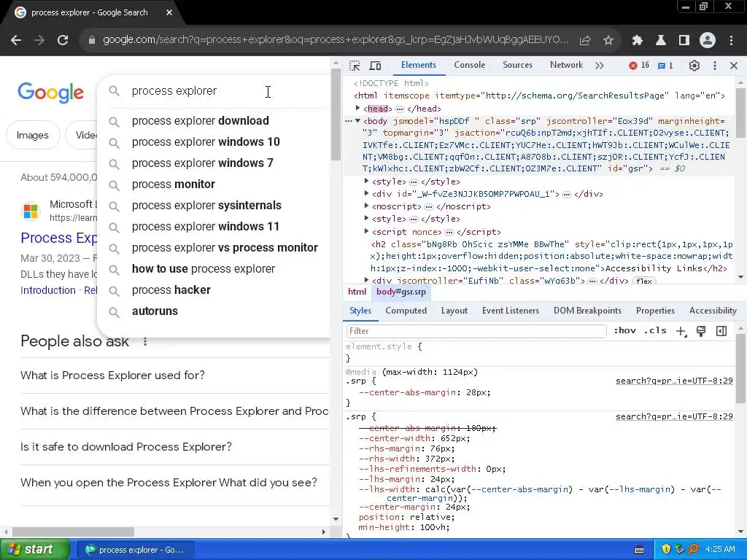The height and width of the screenshot is (560, 747).
Task: Toggle computed styles sidebar icon
Action: [x=721, y=332]
